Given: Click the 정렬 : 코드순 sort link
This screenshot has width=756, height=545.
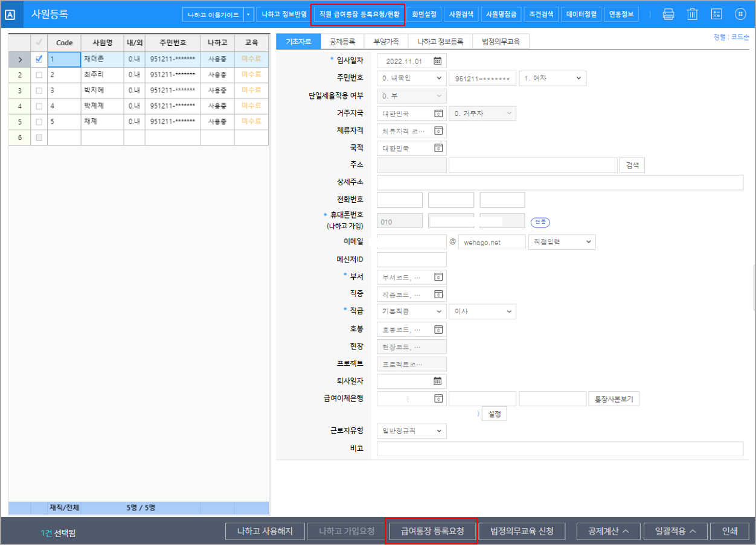Looking at the screenshot, I should (731, 37).
